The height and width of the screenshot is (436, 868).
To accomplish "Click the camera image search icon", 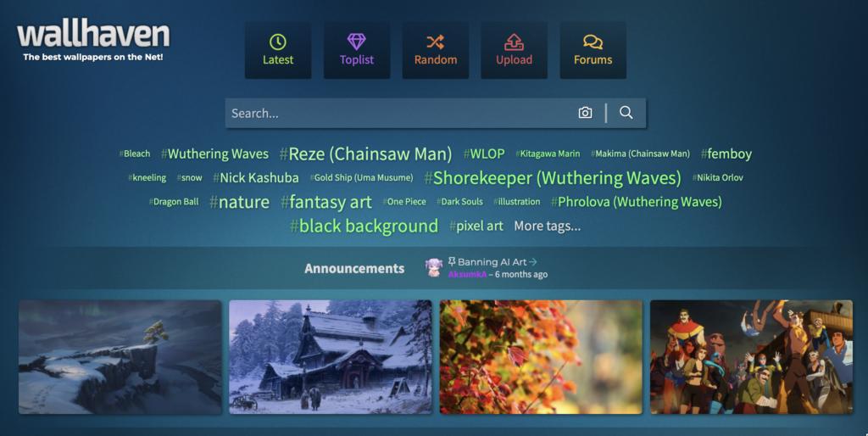I will (x=585, y=113).
